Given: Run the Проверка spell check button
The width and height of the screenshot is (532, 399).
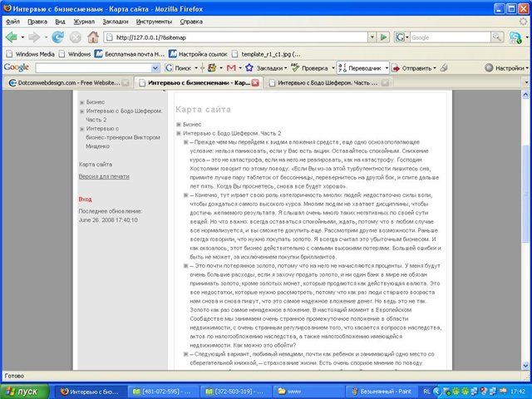Looking at the screenshot, I should pyautogui.click(x=309, y=68).
